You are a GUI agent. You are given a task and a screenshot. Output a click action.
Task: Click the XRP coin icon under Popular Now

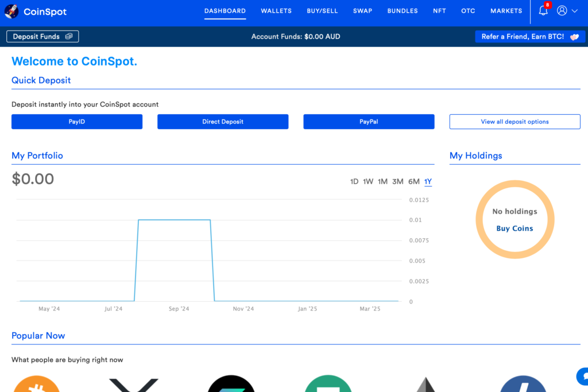coord(133,385)
